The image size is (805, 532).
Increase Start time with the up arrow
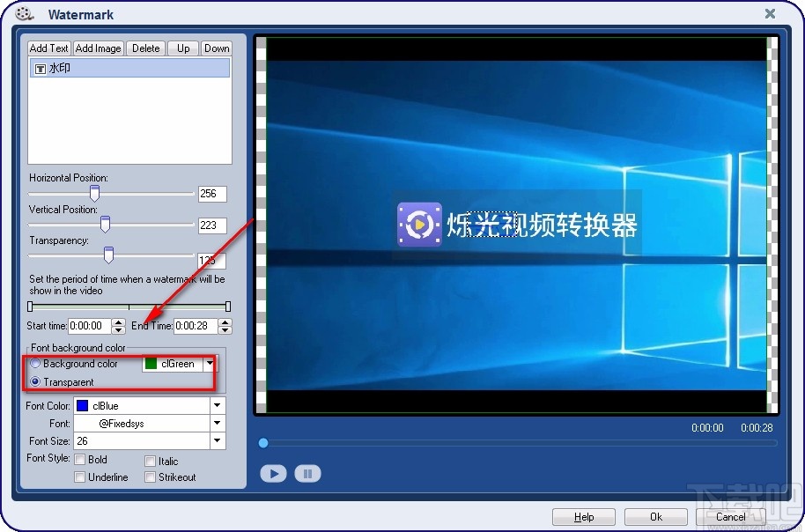[119, 322]
